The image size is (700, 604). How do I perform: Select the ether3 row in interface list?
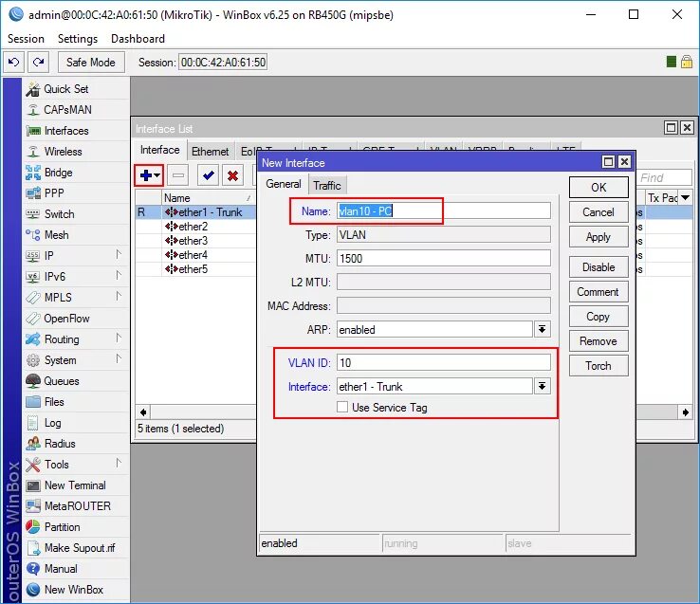[193, 241]
